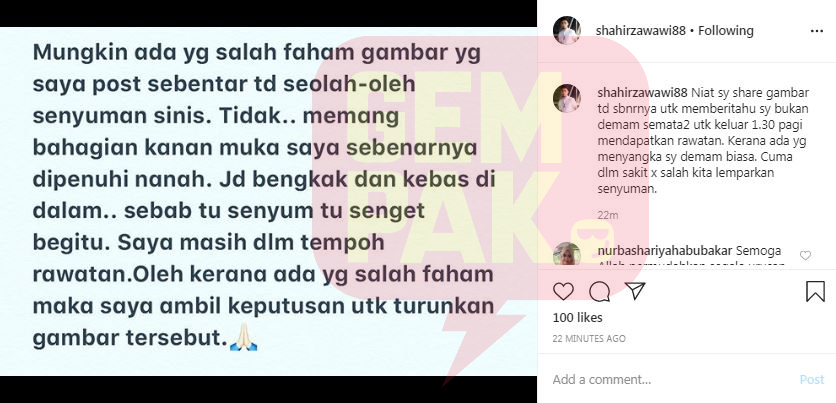Click the shahirzawawi88 username in the caption
836x403 pixels.
642,93
